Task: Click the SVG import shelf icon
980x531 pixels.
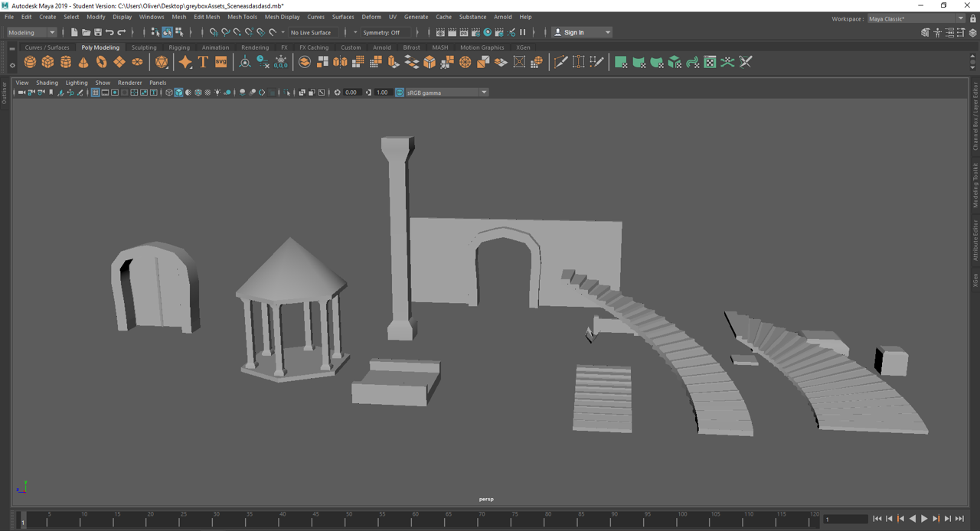Action: point(220,62)
